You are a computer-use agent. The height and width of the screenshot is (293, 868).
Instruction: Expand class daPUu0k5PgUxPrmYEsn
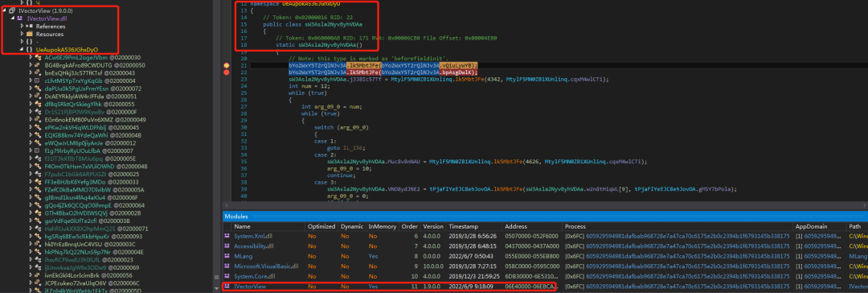(31, 89)
